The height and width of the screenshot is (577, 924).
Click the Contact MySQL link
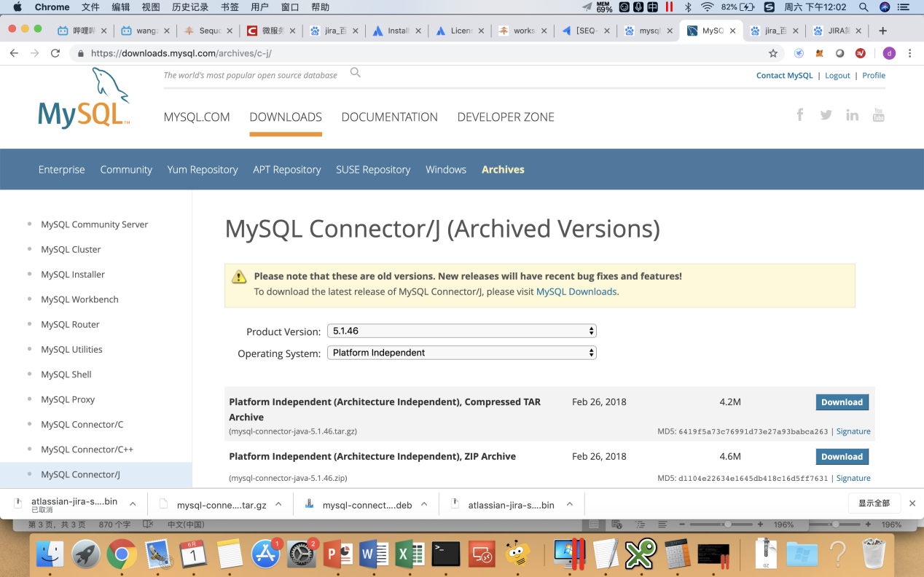pos(784,75)
